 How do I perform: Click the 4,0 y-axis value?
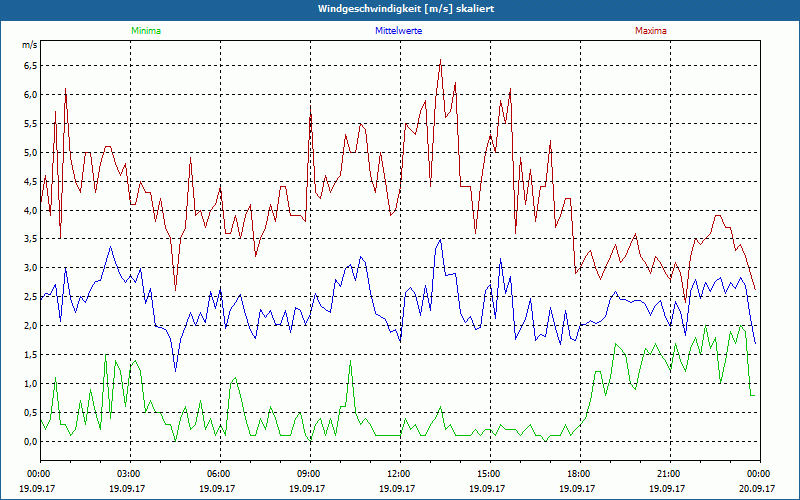click(x=30, y=210)
